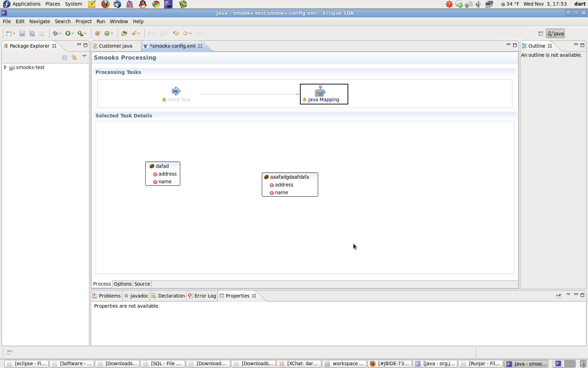Open the Error Log view tab
The height and width of the screenshot is (368, 588).
(202, 296)
